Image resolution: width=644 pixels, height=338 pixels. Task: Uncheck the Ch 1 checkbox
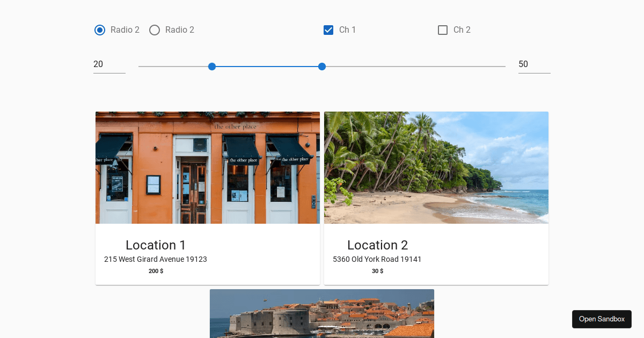pyautogui.click(x=328, y=30)
